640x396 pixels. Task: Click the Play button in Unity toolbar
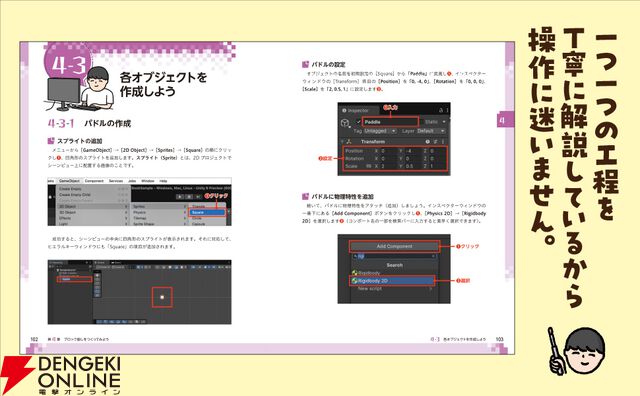(180, 197)
